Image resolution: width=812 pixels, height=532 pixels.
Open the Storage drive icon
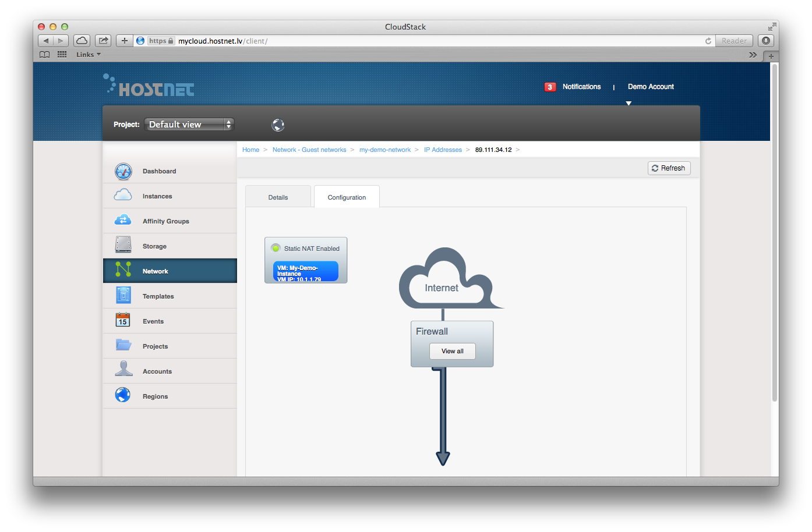123,245
